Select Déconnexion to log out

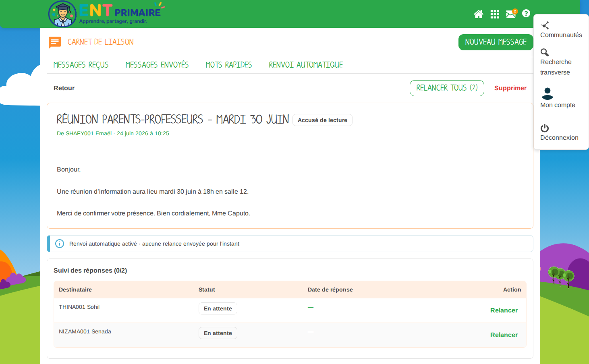tap(559, 133)
